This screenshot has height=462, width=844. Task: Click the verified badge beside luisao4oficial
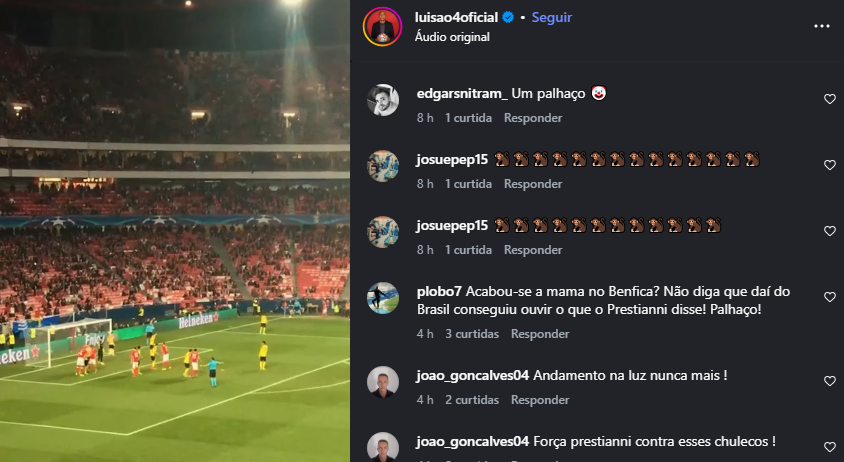pos(508,17)
